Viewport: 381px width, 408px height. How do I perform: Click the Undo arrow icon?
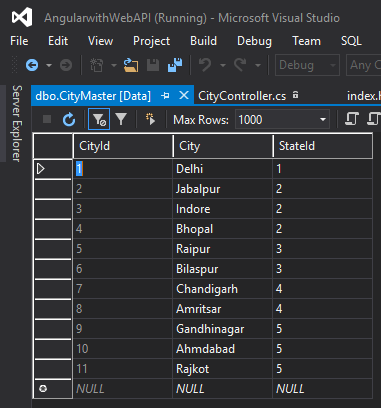click(205, 65)
